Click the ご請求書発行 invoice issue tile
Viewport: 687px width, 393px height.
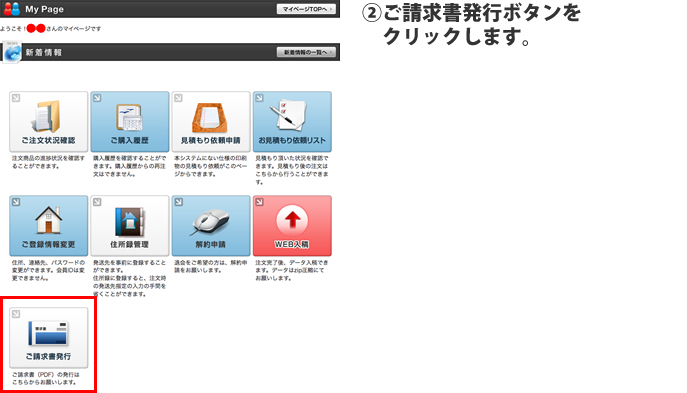point(49,337)
